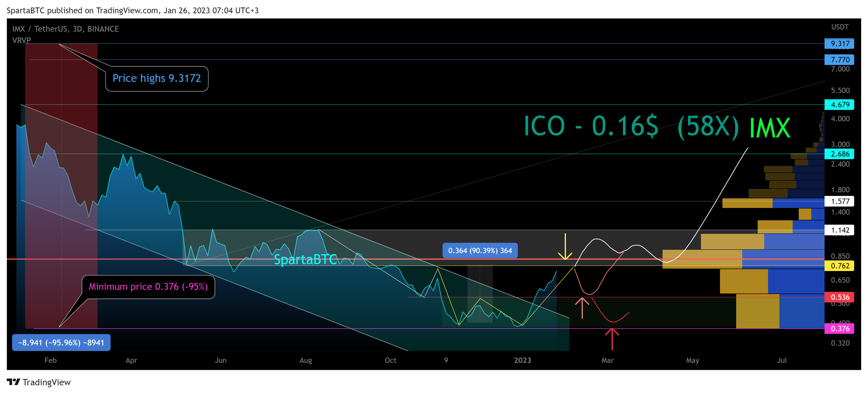Click the 0.762 yellow price label

tap(839, 266)
